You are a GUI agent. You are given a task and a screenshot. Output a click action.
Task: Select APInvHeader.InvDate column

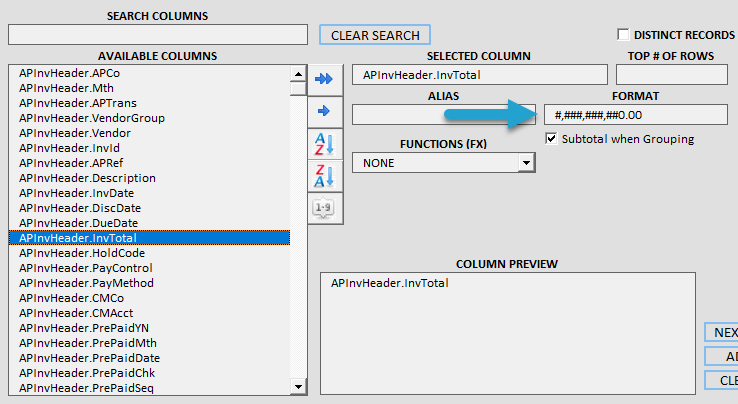(x=150, y=193)
